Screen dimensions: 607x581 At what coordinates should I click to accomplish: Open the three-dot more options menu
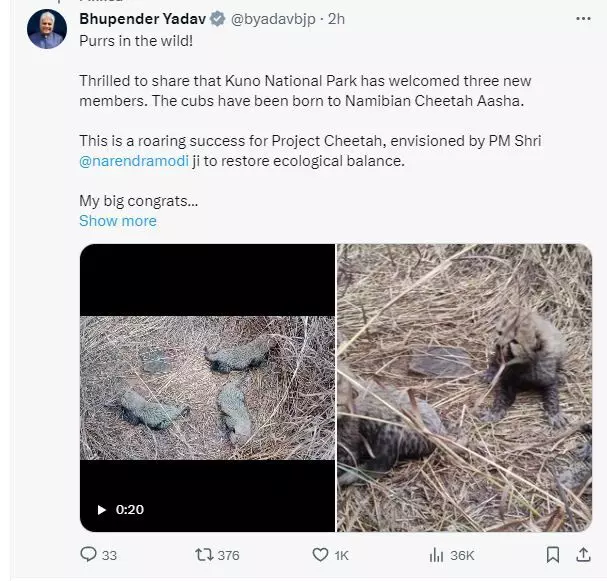[x=584, y=19]
